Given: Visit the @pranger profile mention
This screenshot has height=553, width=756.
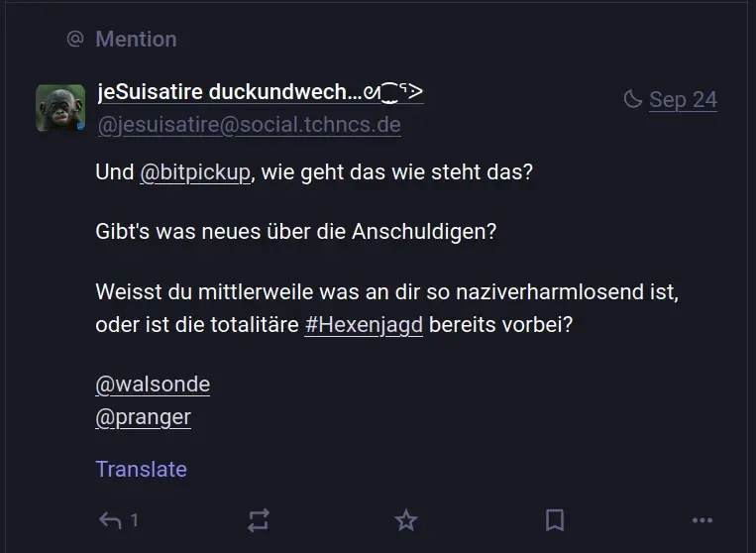Looking at the screenshot, I should (144, 417).
